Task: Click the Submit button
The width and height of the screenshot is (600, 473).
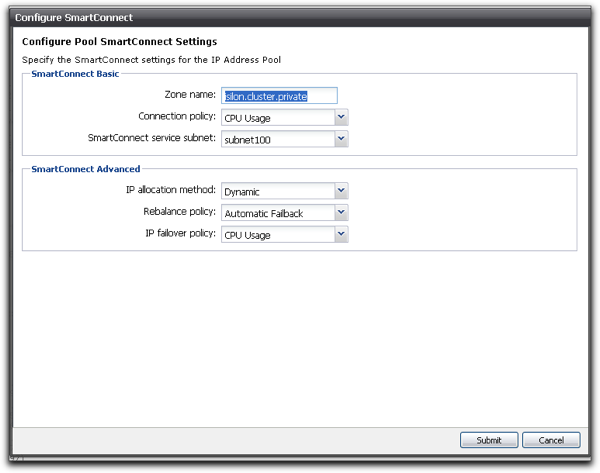Action: click(x=489, y=440)
